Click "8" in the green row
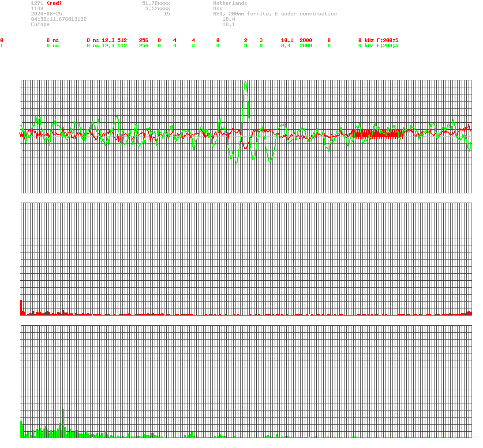 pos(159,45)
